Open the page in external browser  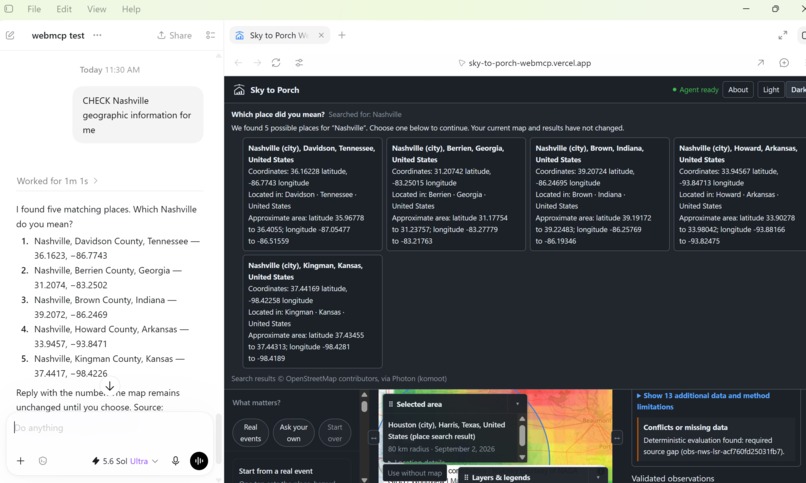click(x=760, y=63)
